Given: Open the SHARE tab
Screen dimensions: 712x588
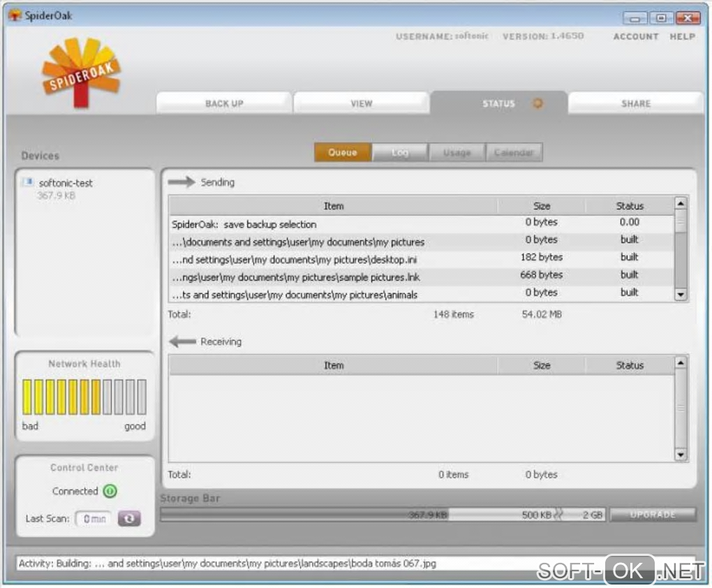Looking at the screenshot, I should [636, 103].
